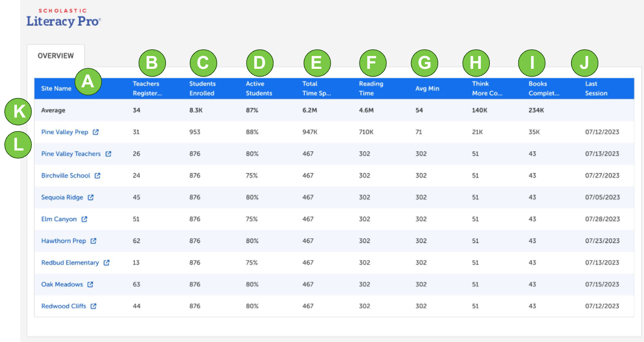This screenshot has height=342, width=644.
Task: Open Sequoia Ridge external link icon
Action: tap(91, 197)
